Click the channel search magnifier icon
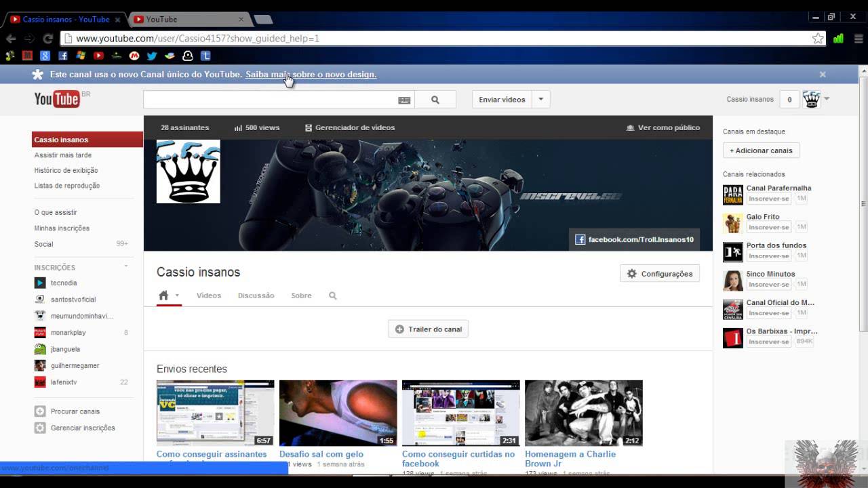This screenshot has height=488, width=868. point(333,296)
